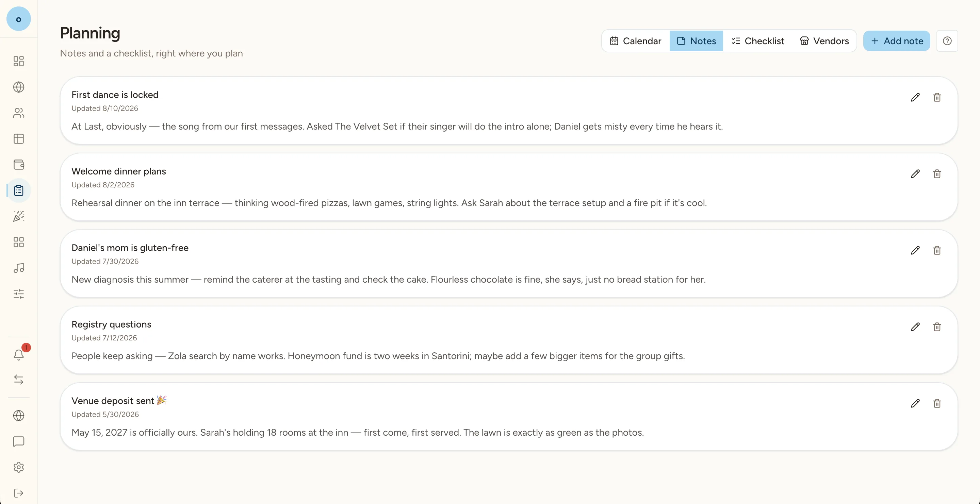Open the wallet budget icon in sidebar
Viewport: 980px width, 504px height.
click(19, 165)
